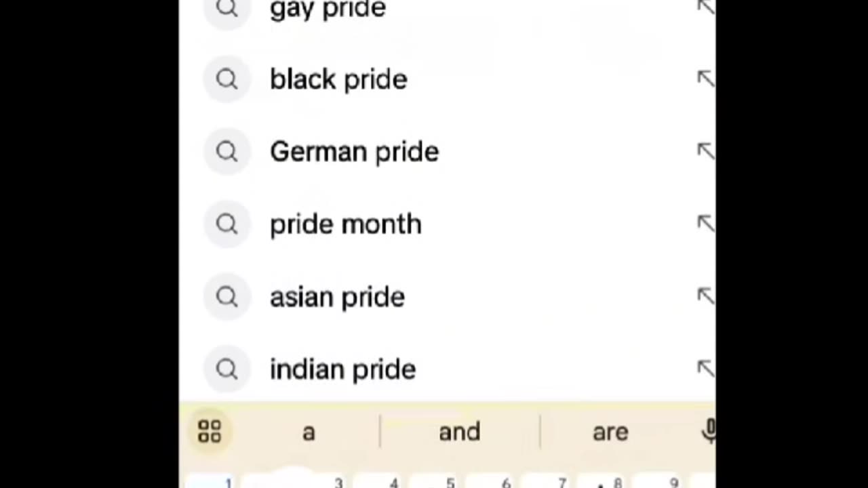Viewport: 868px width, 488px height.
Task: Tap search icon beside German pride
Action: pos(226,152)
